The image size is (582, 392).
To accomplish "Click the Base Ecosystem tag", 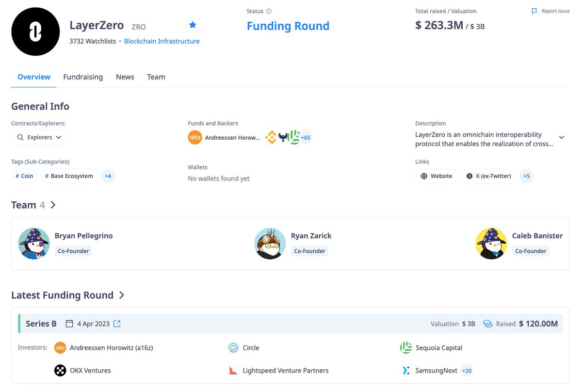I will (x=69, y=176).
